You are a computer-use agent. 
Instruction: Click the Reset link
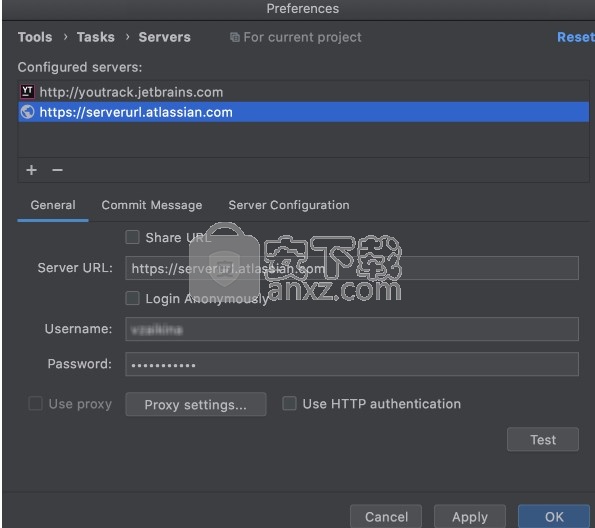pos(575,37)
